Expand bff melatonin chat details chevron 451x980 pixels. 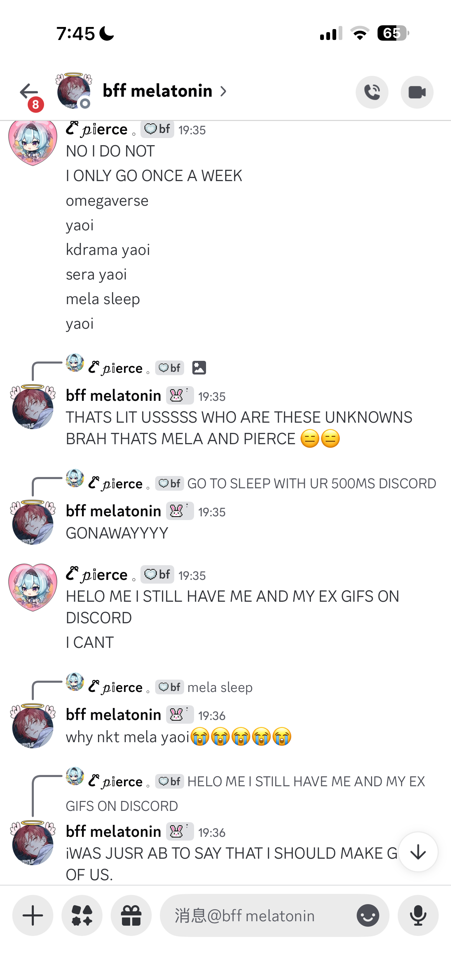click(x=223, y=91)
